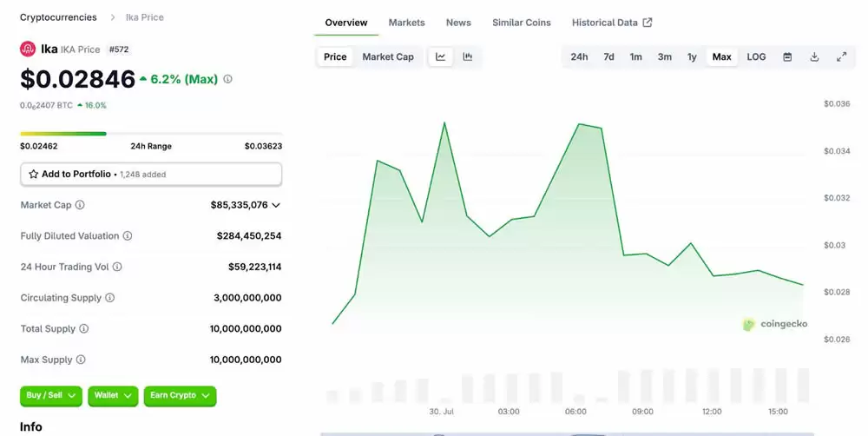Image resolution: width=868 pixels, height=436 pixels.
Task: Open the Wallet dropdown
Action: (115, 396)
